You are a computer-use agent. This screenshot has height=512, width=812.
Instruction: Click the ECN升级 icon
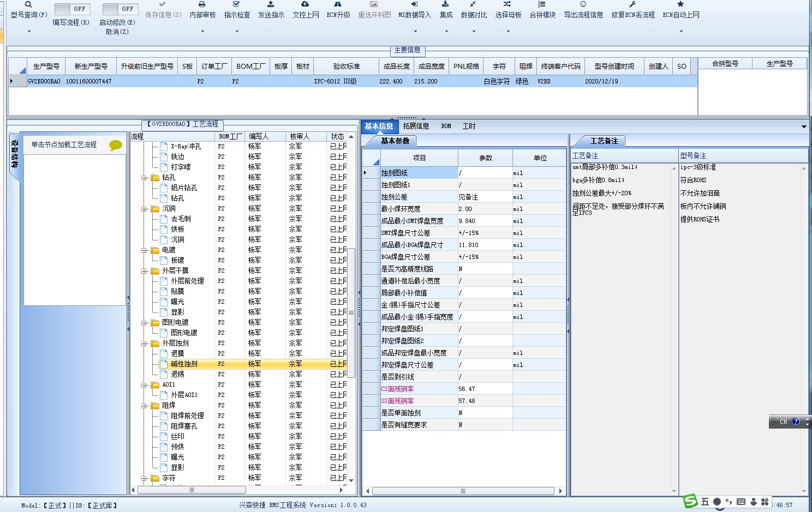click(x=338, y=4)
